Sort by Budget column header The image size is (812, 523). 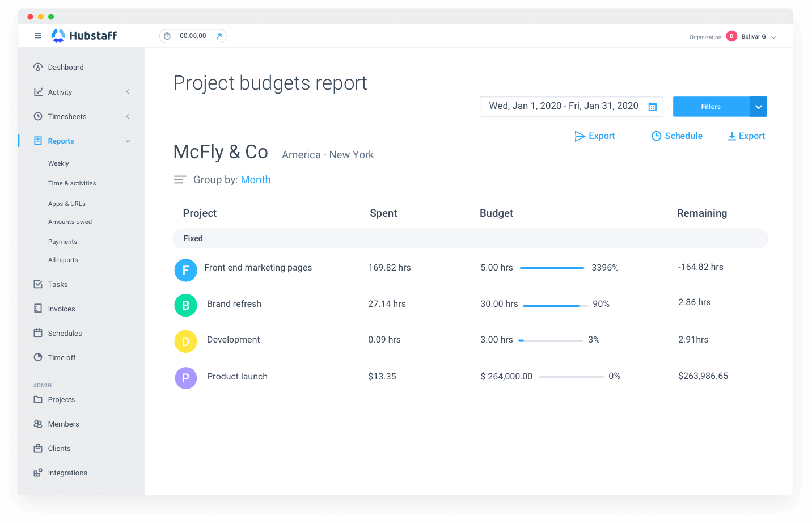click(x=496, y=213)
